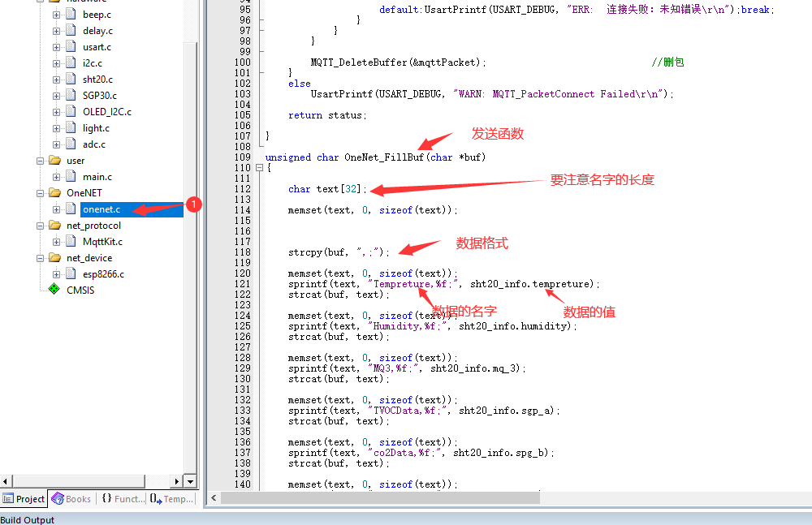This screenshot has width=812, height=525.
Task: Click the user folder icon
Action: (x=55, y=160)
